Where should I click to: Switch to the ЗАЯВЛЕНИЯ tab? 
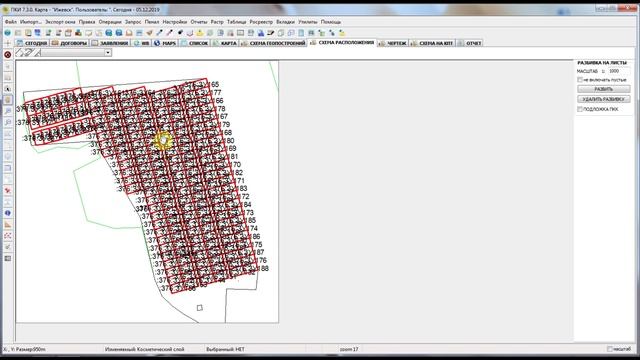(110, 43)
